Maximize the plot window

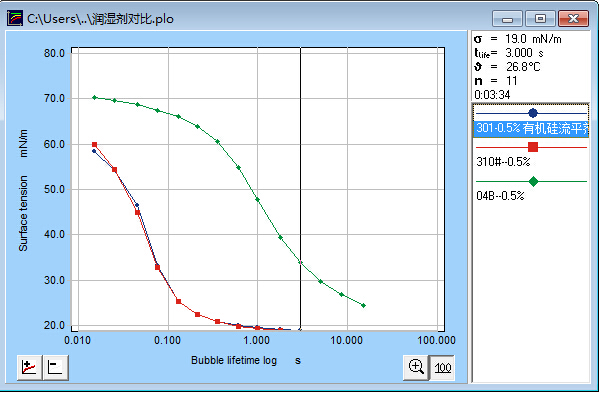pyautogui.click(x=540, y=18)
